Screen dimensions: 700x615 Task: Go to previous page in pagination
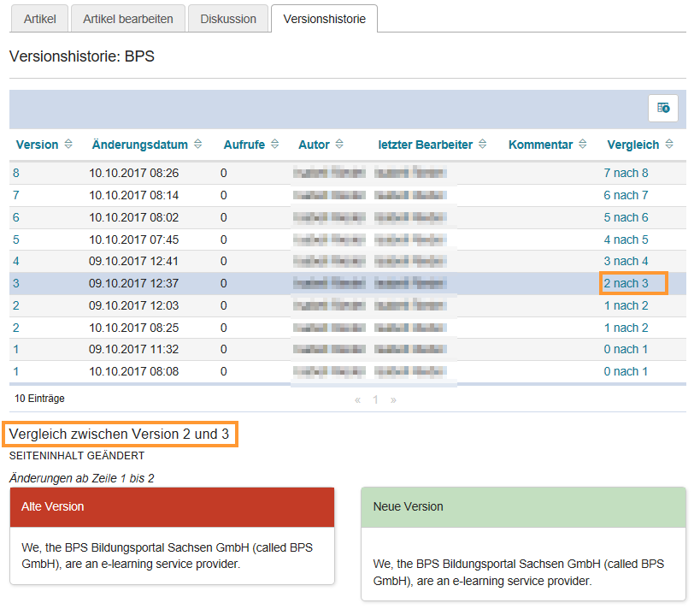pyautogui.click(x=357, y=399)
